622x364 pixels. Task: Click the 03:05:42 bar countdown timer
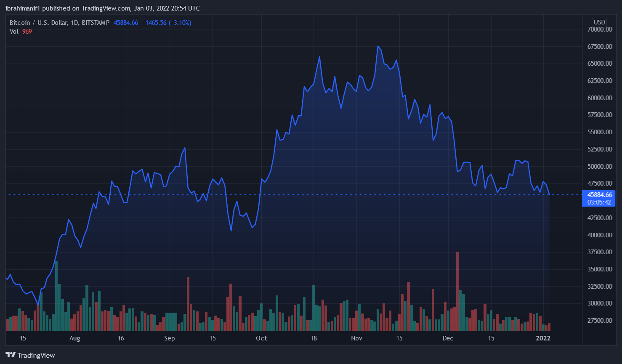(x=599, y=202)
